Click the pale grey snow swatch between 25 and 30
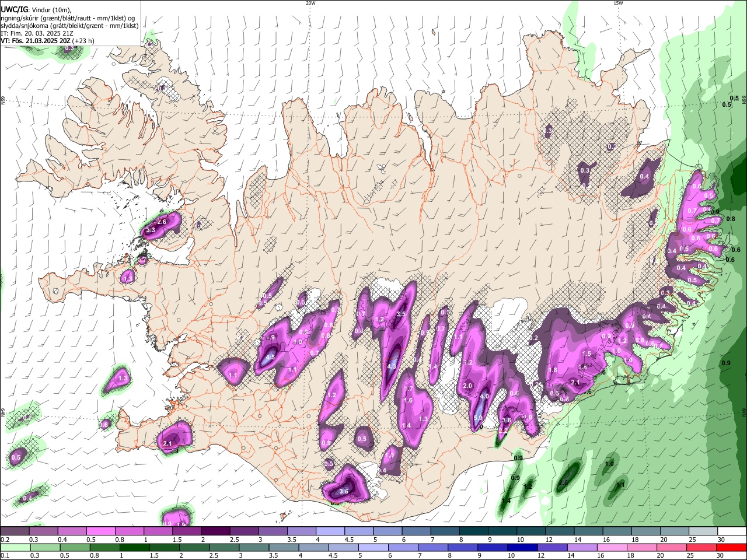The image size is (747, 560). pos(703,531)
